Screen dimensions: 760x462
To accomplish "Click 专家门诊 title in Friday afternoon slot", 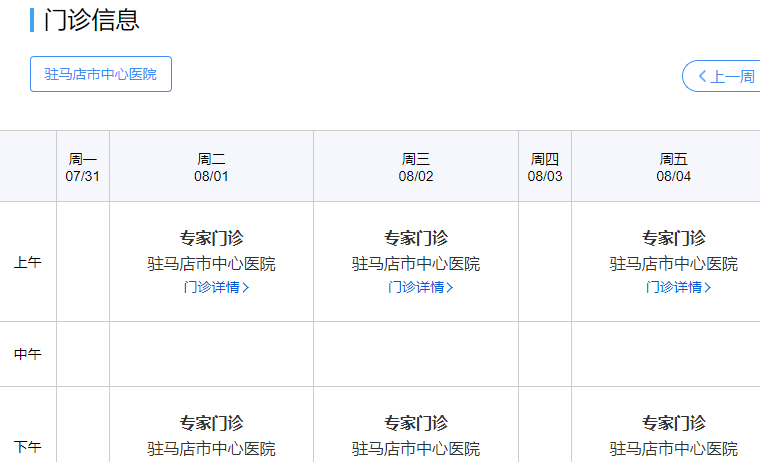I will [673, 423].
